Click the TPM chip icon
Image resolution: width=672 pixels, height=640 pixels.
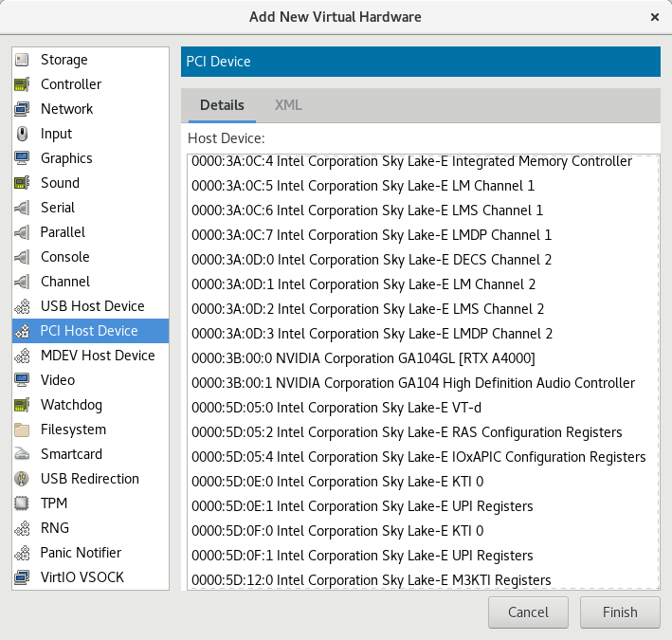tap(23, 503)
